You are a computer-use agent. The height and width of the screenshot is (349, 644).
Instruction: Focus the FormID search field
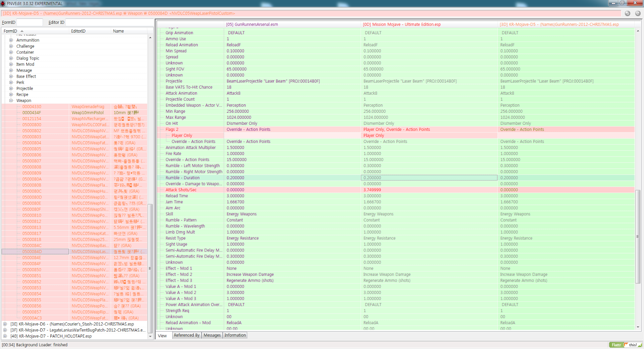pos(29,23)
